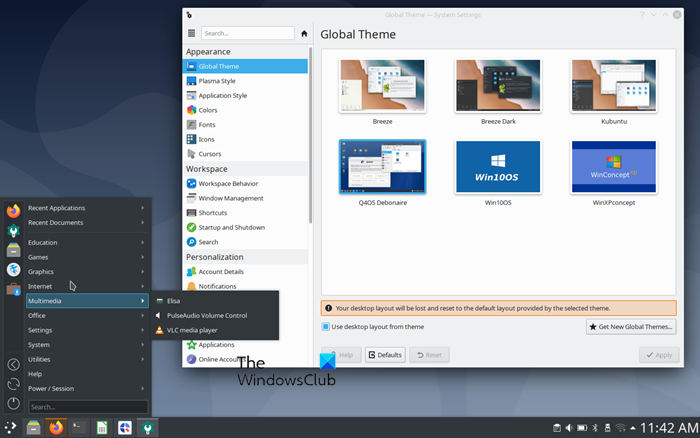
Task: Open Plasma Style settings
Action: pos(245,81)
